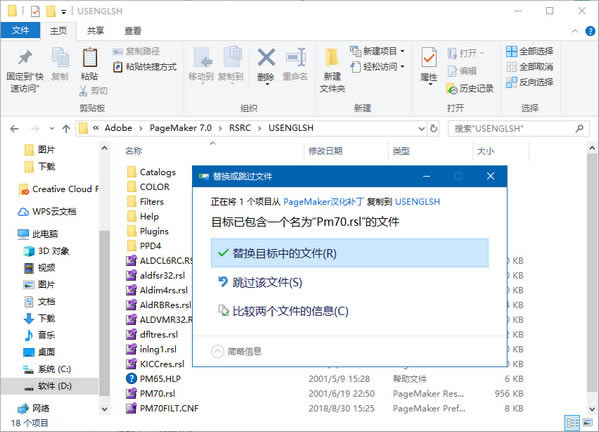Click Paste shortcut option
The image size is (599, 432).
145,66
